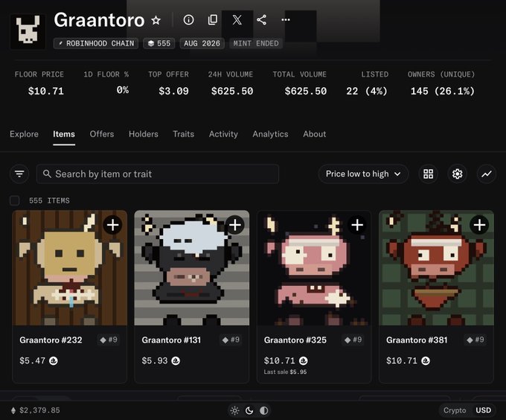Click the Mint Ended badge
Image resolution: width=506 pixels, height=420 pixels.
256,43
